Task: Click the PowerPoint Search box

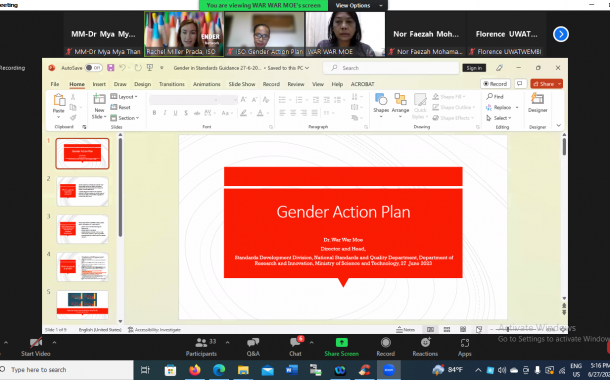Action: click(391, 68)
